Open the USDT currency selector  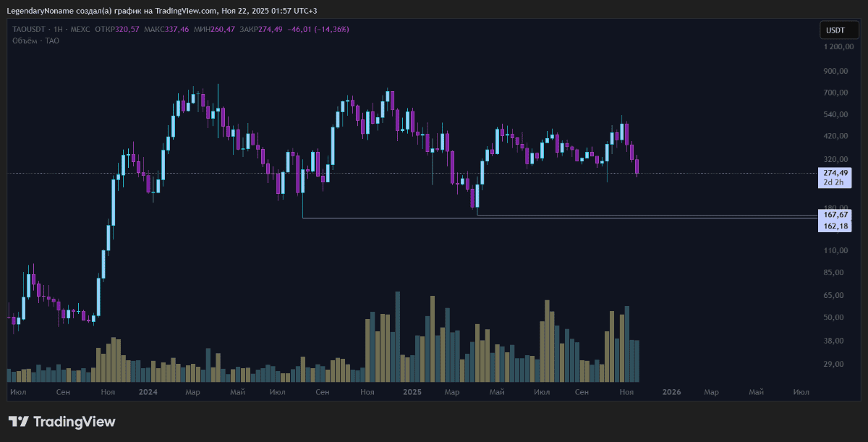[835, 30]
